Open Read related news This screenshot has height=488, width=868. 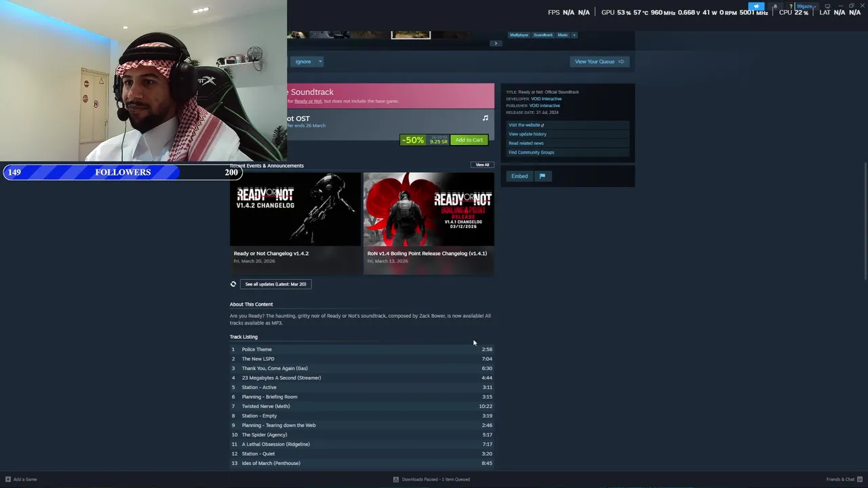tap(526, 143)
